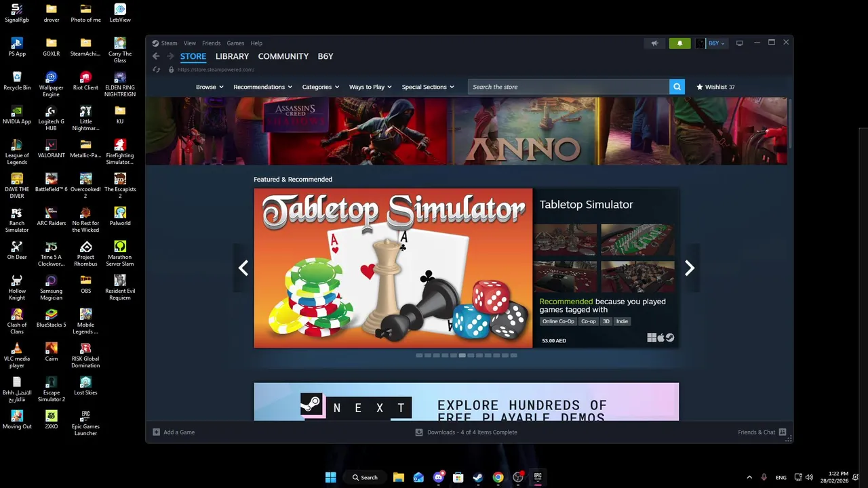This screenshot has height=488, width=868.
Task: Show the previous featured game arrow
Action: (243, 268)
